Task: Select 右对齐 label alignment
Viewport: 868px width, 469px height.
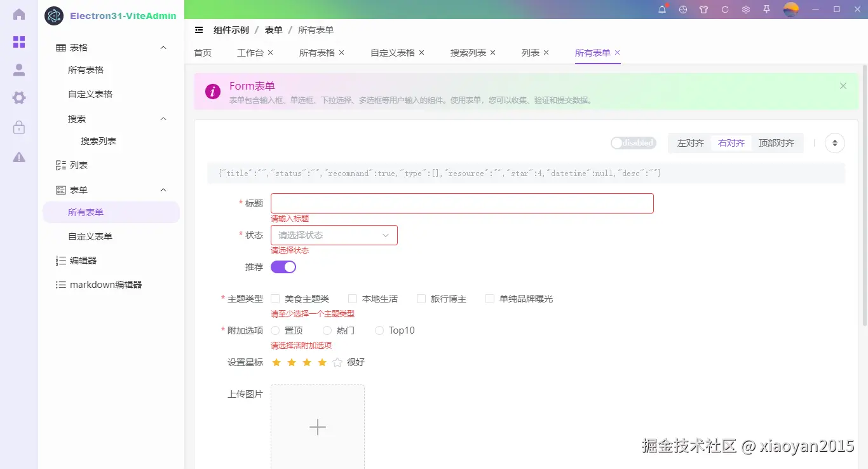Action: point(731,143)
